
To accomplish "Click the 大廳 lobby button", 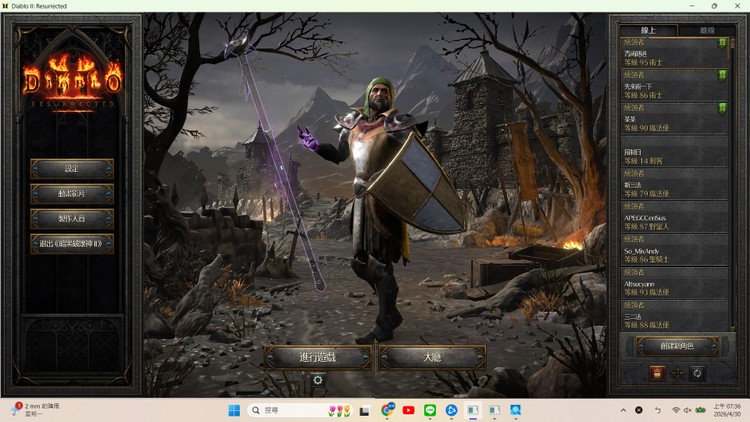I will 432,357.
